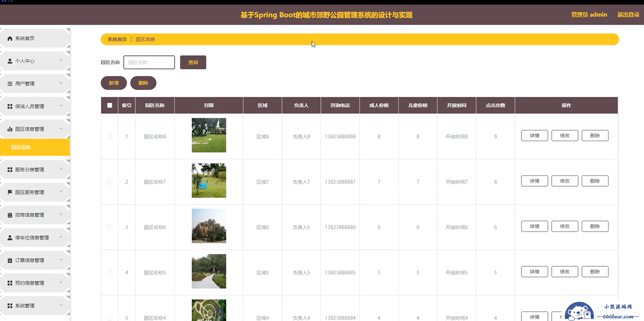Viewport: 644px width, 321px height.
Task: Open 详情 for 园区名称7
Action: click(535, 181)
